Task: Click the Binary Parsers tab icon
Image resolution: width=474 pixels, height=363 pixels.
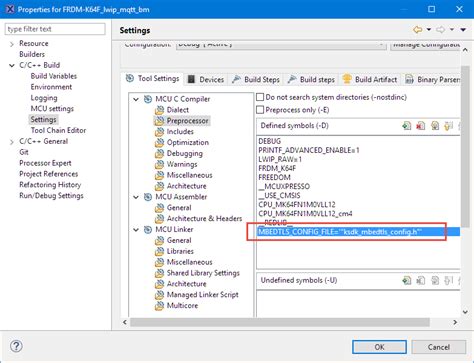Action: tap(409, 79)
